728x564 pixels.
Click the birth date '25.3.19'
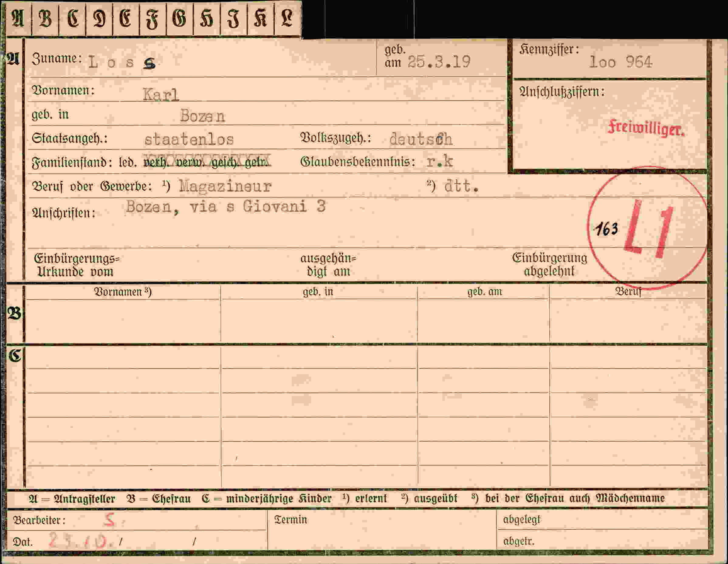pyautogui.click(x=439, y=62)
